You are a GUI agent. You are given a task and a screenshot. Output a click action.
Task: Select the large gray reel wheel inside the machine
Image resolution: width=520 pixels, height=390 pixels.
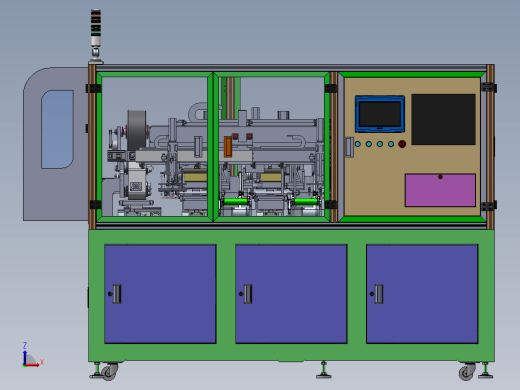[137, 131]
